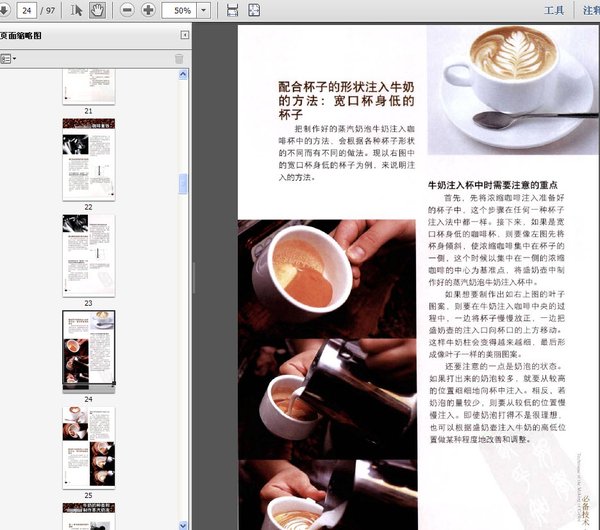Open the 工具 tools pane
600x530 pixels.
coord(554,10)
